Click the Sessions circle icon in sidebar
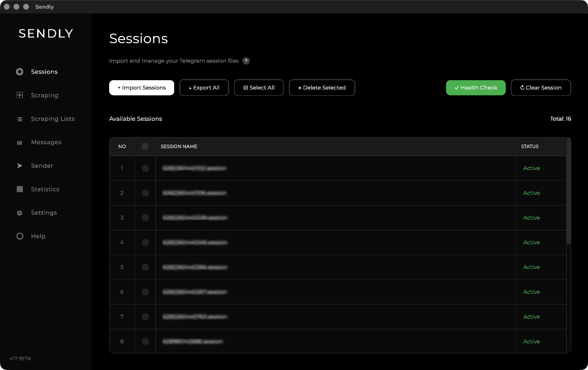Image resolution: width=588 pixels, height=370 pixels. point(20,72)
